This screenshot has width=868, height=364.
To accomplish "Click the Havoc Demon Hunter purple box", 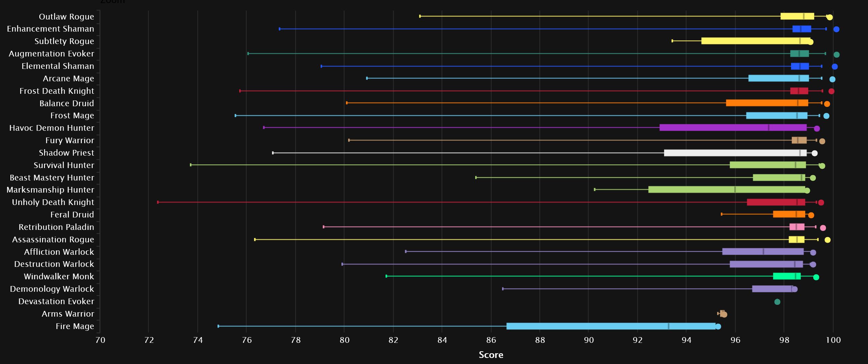I will (733, 127).
